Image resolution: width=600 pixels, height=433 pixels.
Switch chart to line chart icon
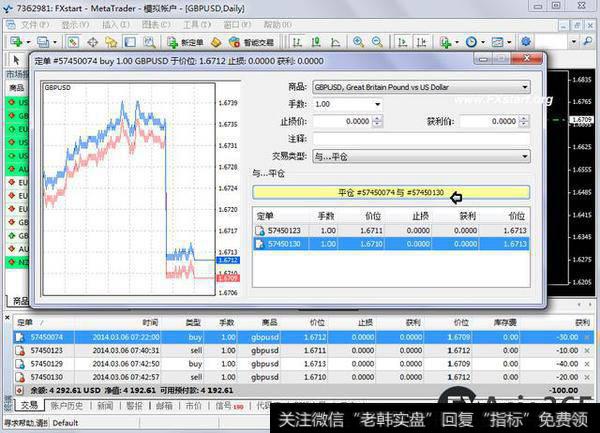pyautogui.click(x=335, y=42)
